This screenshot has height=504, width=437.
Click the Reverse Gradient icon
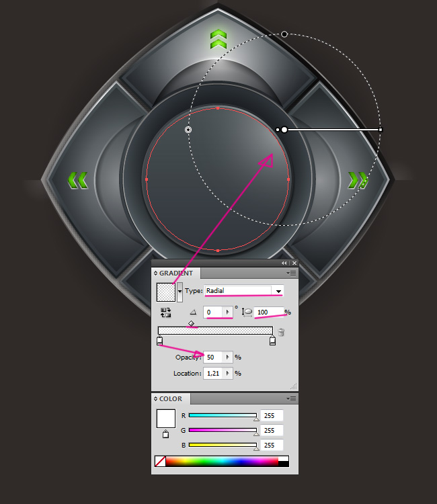pyautogui.click(x=165, y=312)
